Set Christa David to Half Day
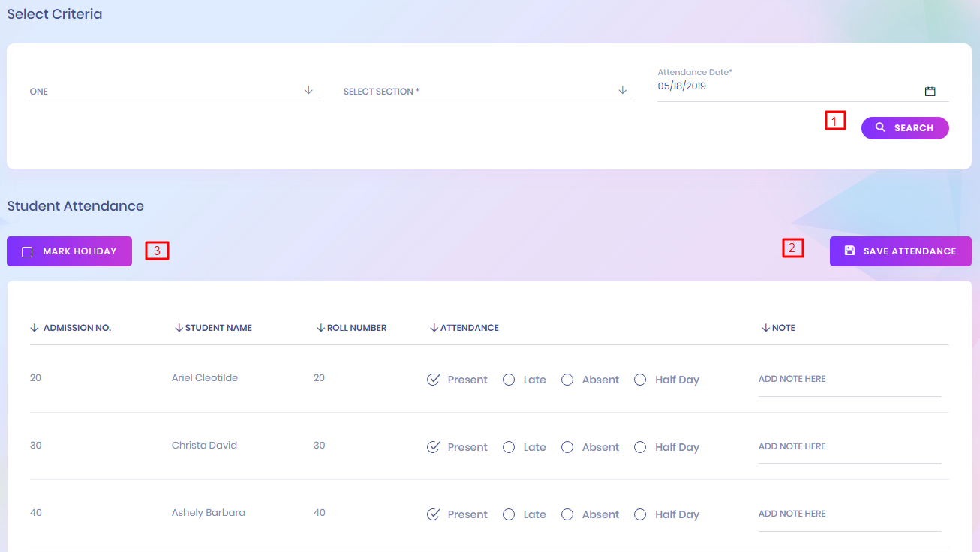 [640, 447]
